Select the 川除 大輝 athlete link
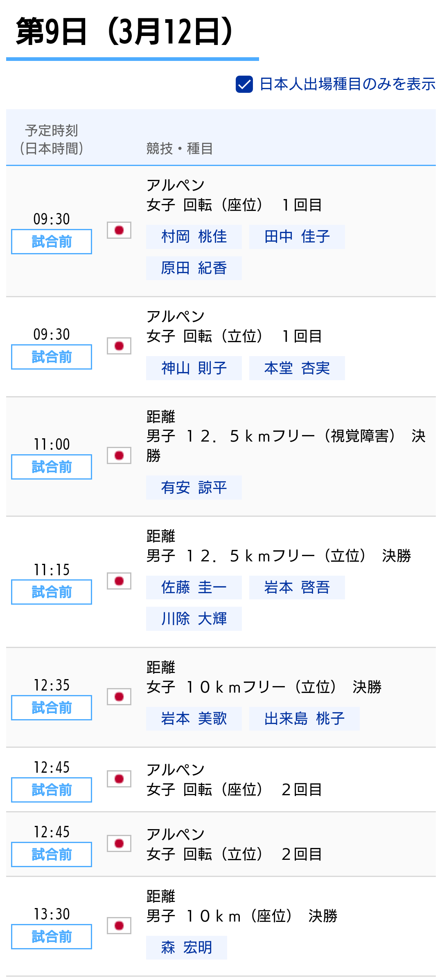This screenshot has height=980, width=442. (194, 619)
